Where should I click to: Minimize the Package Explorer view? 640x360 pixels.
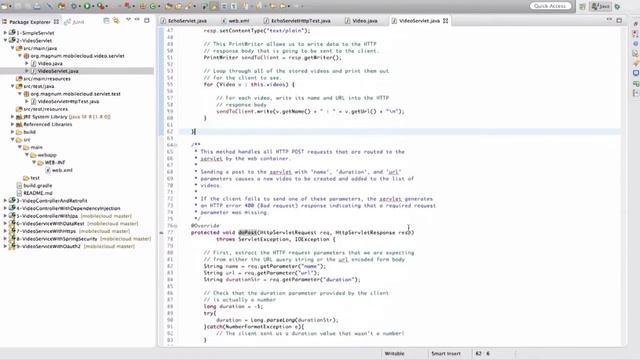137,20
